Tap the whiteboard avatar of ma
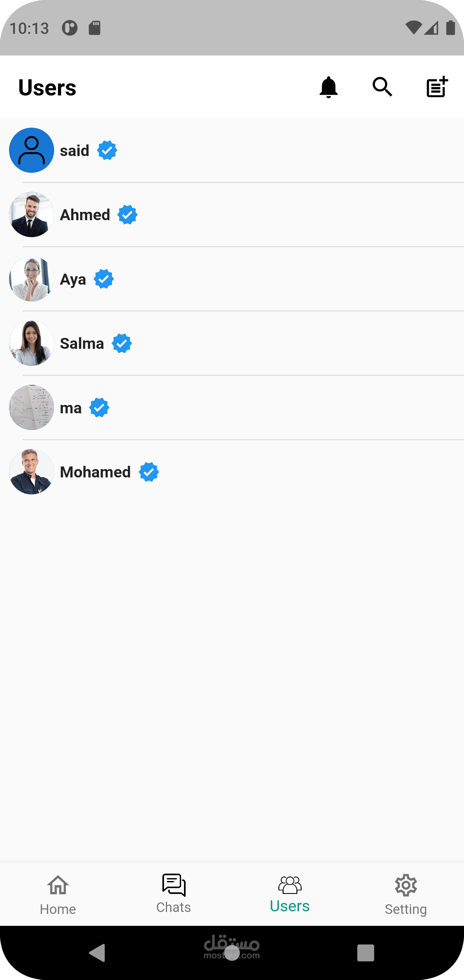This screenshot has height=980, width=464. pos(32,407)
